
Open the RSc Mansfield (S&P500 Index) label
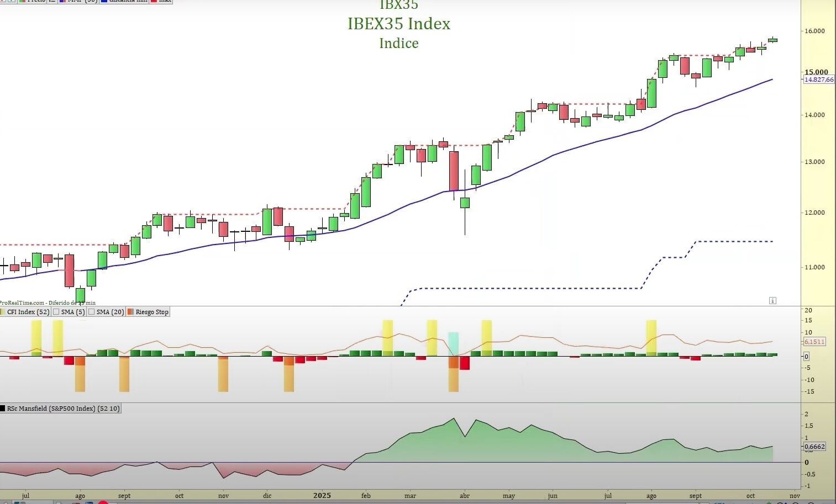point(63,408)
